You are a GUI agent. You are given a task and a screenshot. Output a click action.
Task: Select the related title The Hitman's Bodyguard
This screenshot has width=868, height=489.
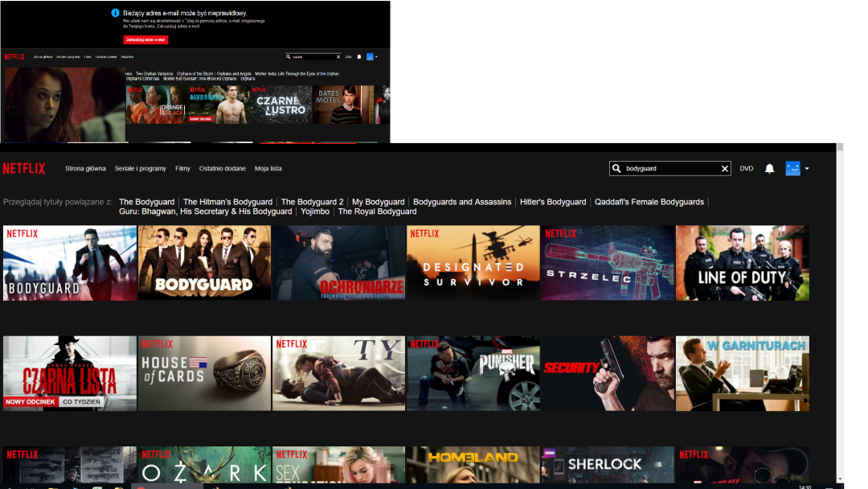tap(227, 202)
